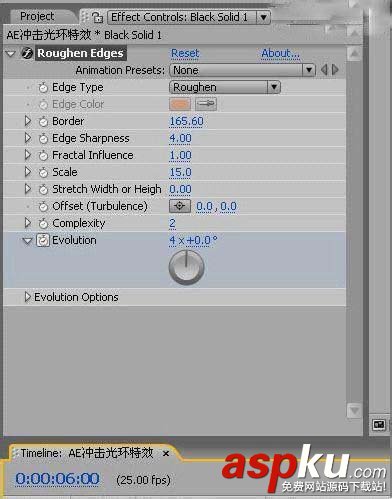Select the Roughen Edges effect name

[80, 53]
